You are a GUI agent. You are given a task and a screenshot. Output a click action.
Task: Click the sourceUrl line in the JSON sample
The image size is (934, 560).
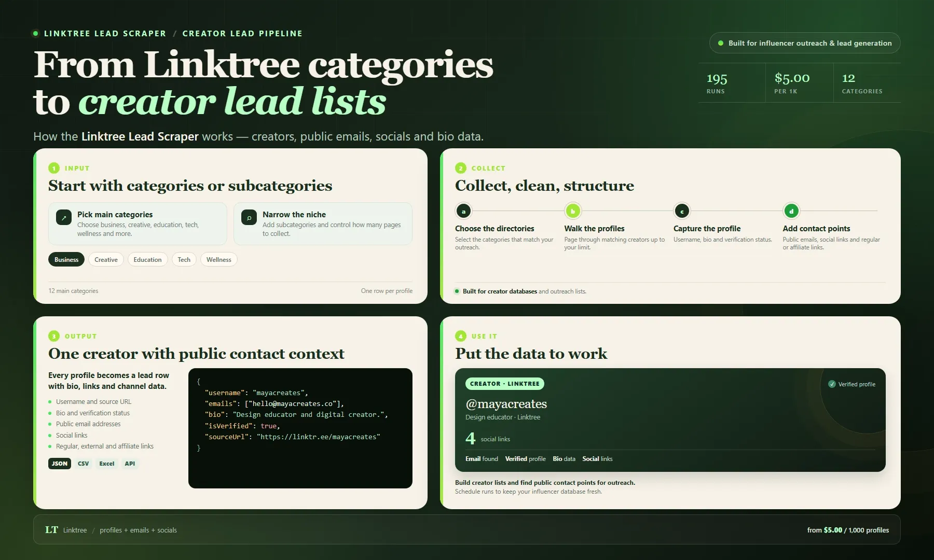(x=293, y=437)
